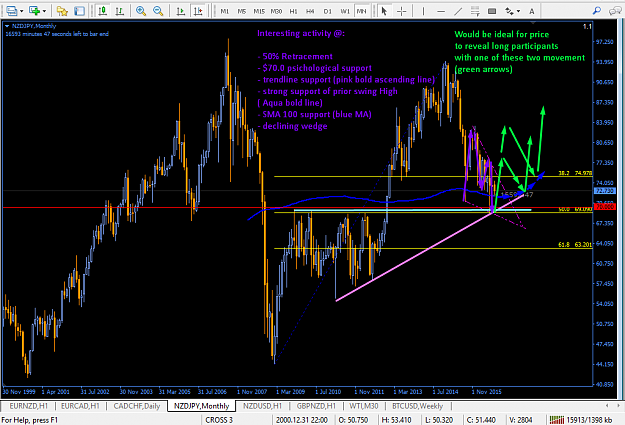Click the 1 Nov 2015 time axis label

(x=486, y=392)
